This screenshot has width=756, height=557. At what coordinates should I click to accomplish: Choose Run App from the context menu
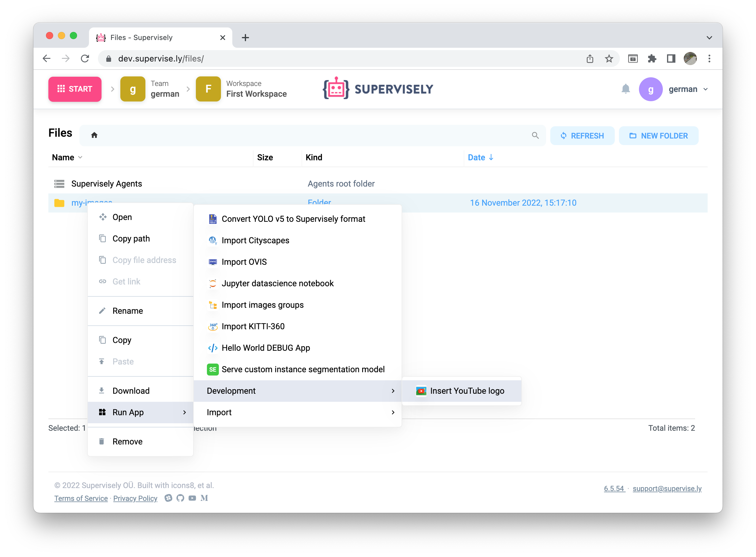click(128, 412)
